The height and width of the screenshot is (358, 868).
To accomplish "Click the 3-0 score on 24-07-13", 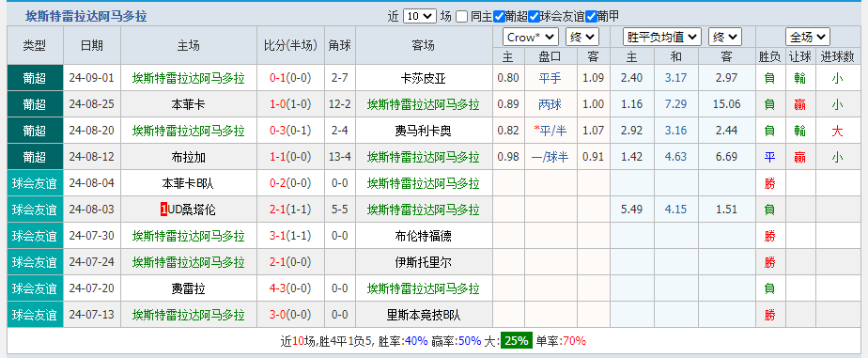I will click(x=277, y=315).
